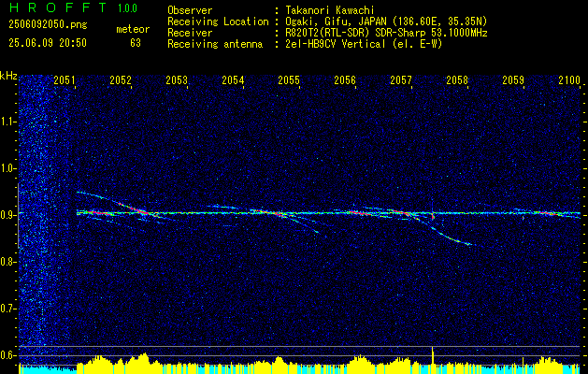Image resolution: width=588 pixels, height=374 pixels.
Task: Click the date stamp 25.06.09 20:50
Action: coord(48,43)
